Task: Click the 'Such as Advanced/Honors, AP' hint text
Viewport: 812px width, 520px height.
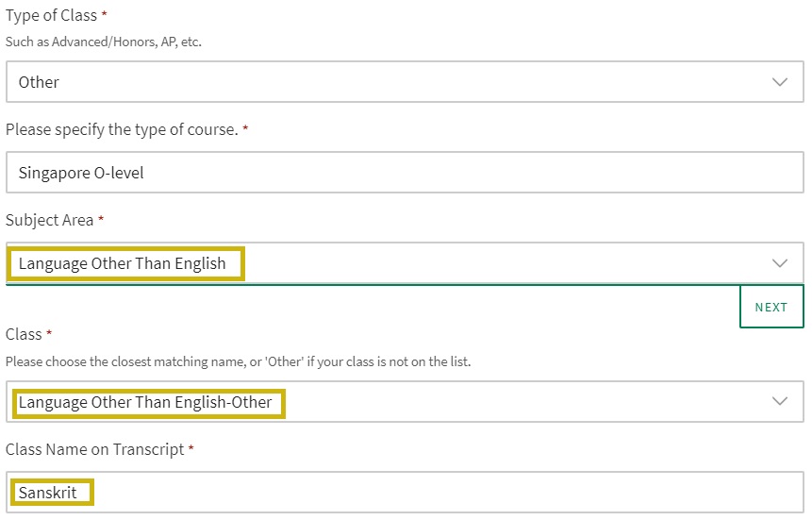Action: 104,42
